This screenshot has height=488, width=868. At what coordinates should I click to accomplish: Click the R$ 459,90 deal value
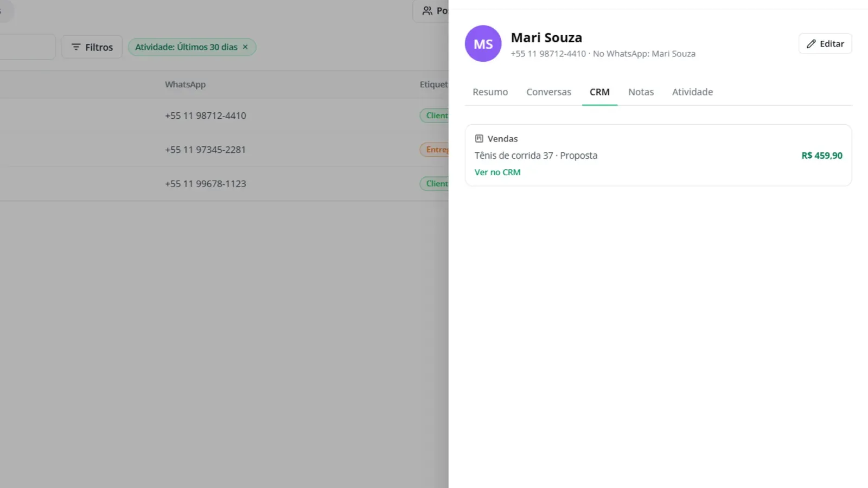pos(822,156)
